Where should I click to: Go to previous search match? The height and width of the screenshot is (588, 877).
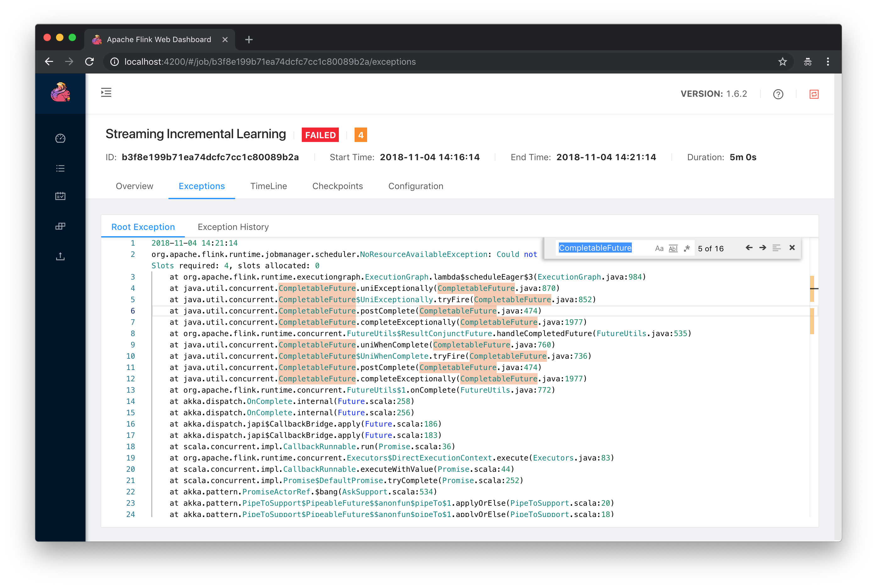(x=749, y=248)
